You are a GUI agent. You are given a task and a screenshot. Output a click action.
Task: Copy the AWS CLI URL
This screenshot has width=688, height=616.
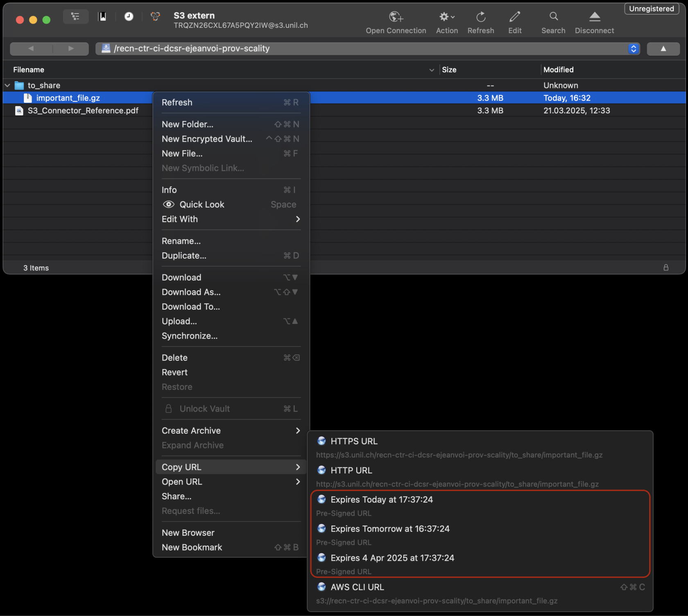coord(357,587)
